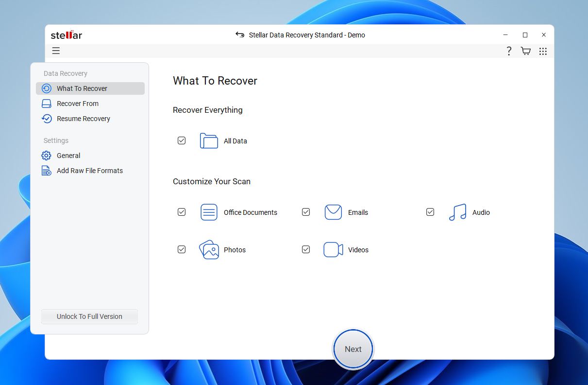This screenshot has width=588, height=385.
Task: Open the hamburger menu
Action: [56, 51]
